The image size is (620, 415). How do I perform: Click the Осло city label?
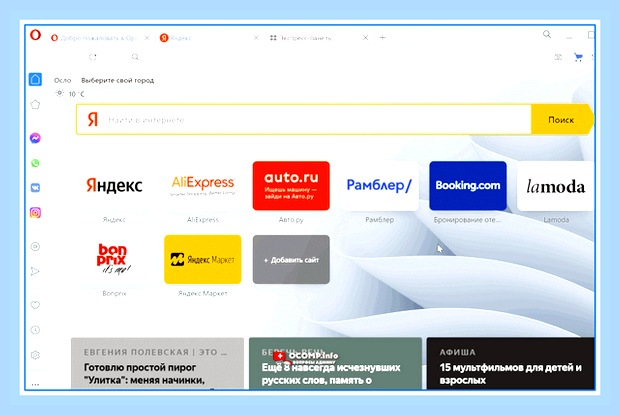[x=62, y=80]
